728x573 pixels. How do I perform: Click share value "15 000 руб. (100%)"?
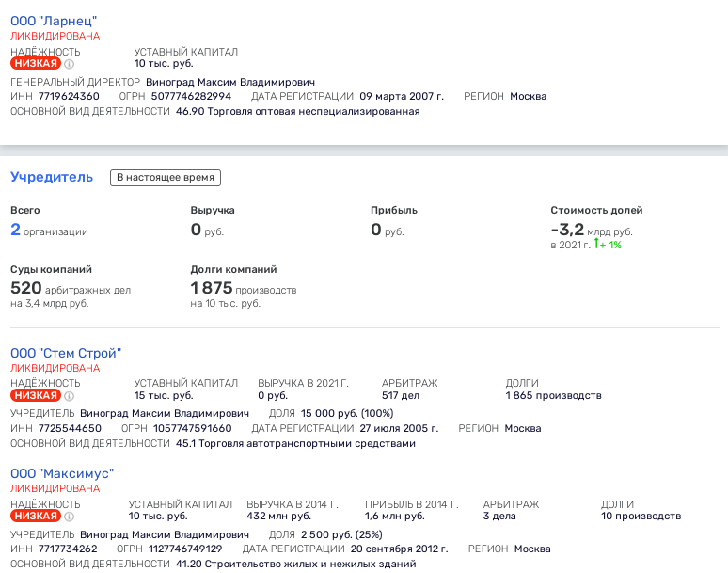[347, 413]
